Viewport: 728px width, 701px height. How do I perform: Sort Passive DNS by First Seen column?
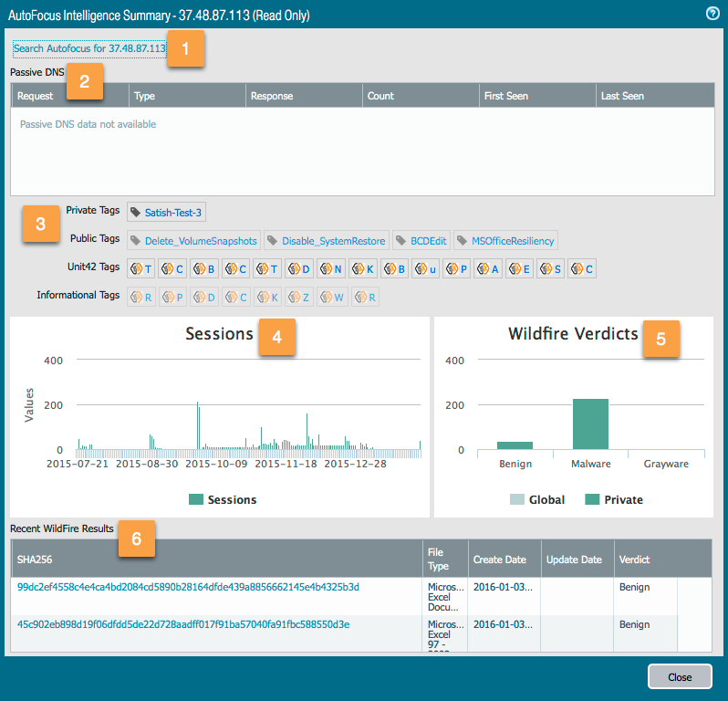(537, 96)
